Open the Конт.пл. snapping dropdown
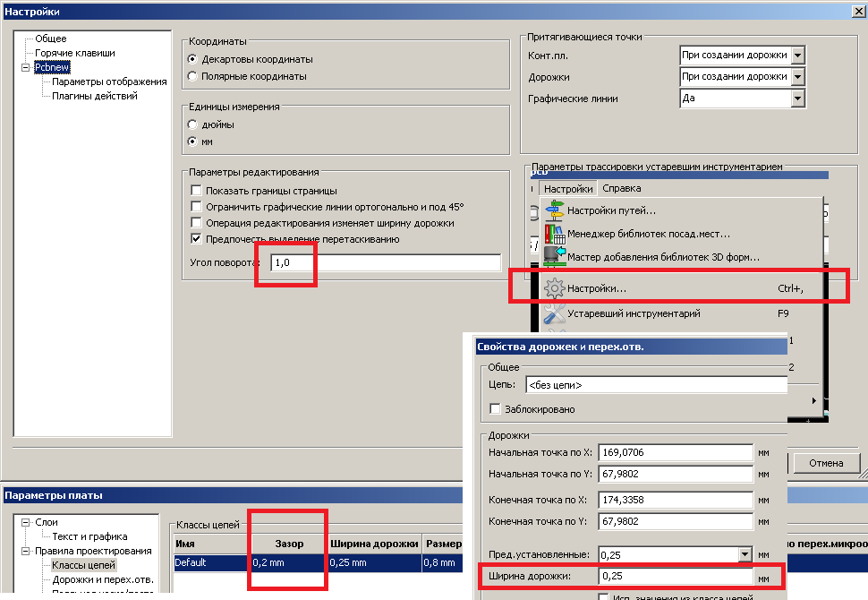 pyautogui.click(x=797, y=55)
